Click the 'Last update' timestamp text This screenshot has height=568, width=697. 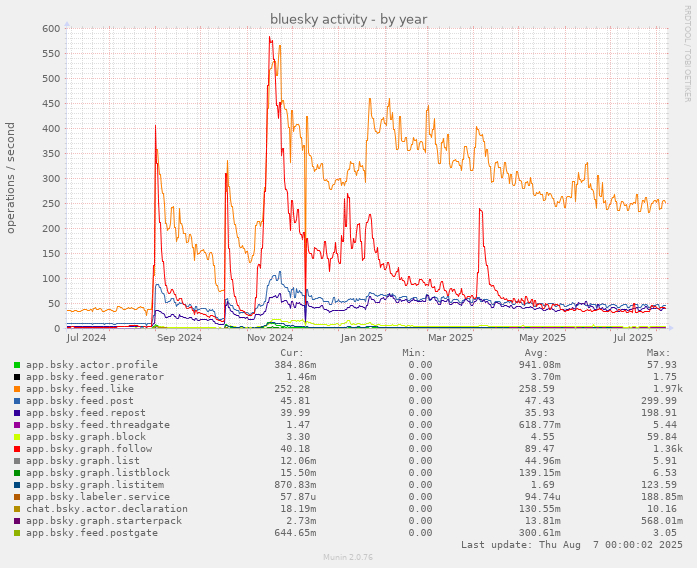[571, 545]
